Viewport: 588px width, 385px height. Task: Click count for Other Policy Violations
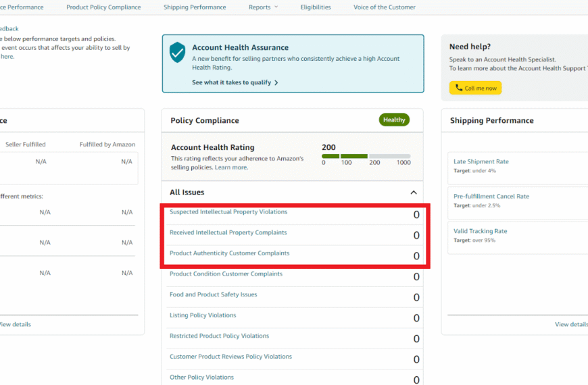[x=416, y=380]
